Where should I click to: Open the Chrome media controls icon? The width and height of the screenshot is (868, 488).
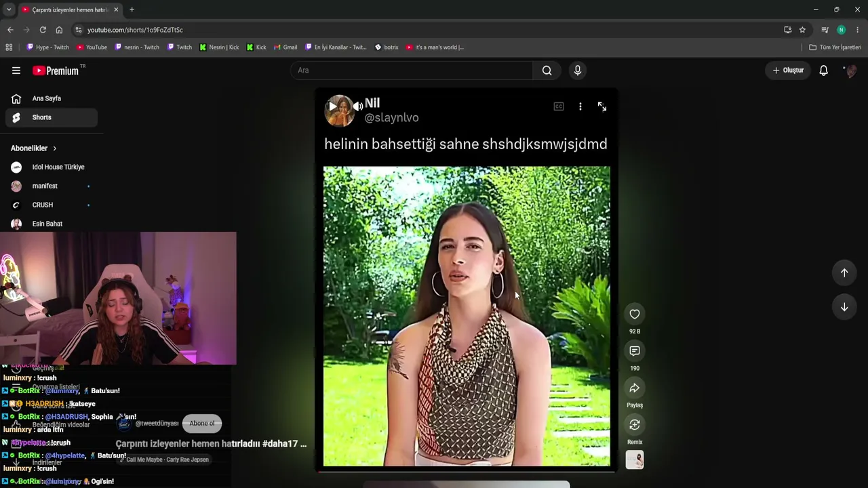pos(825,30)
